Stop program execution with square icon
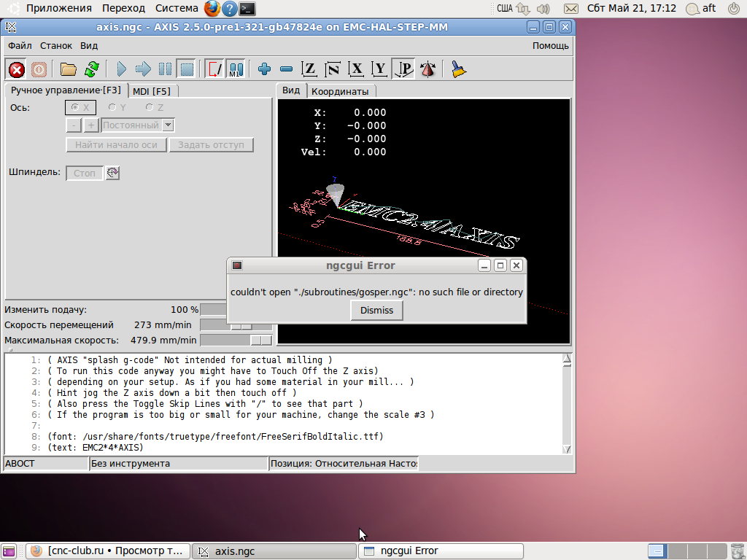 187,69
